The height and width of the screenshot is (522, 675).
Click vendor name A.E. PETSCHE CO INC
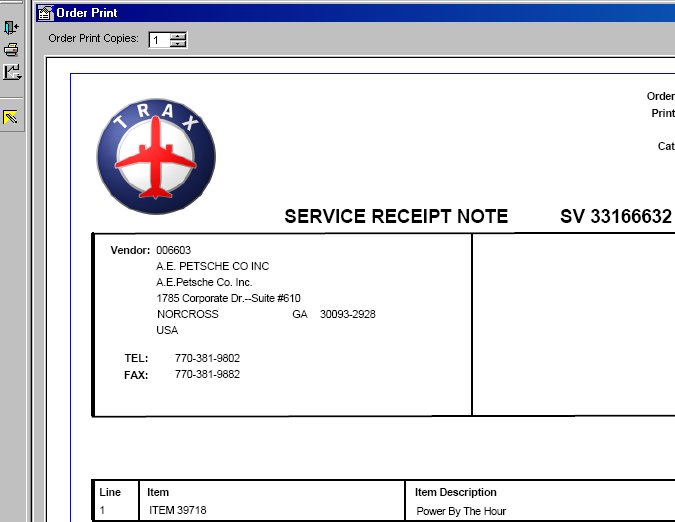pyautogui.click(x=213, y=266)
